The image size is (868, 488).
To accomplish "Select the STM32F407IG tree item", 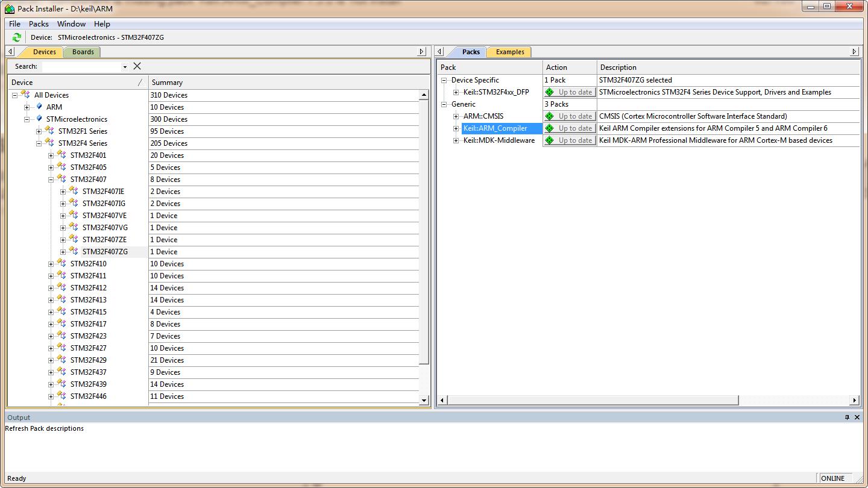I will pyautogui.click(x=104, y=203).
